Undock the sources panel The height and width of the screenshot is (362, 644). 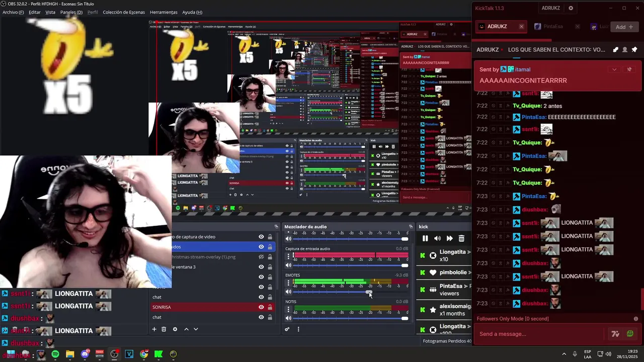pos(276,227)
